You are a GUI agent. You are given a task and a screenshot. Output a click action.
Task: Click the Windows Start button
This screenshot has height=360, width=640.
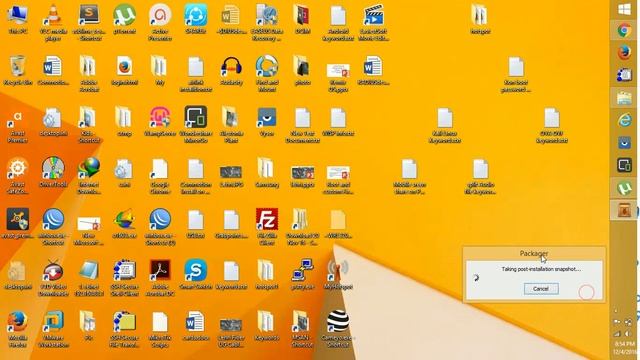coord(624,10)
